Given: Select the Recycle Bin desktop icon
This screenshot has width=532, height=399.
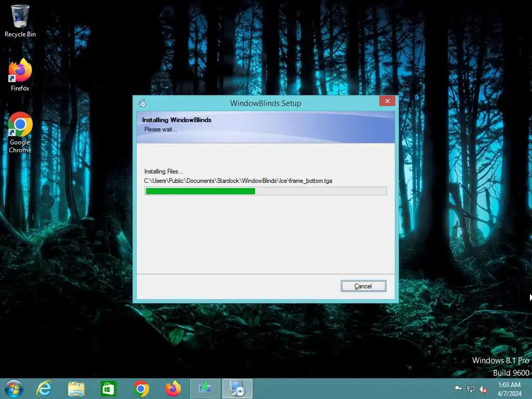Looking at the screenshot, I should [20, 21].
